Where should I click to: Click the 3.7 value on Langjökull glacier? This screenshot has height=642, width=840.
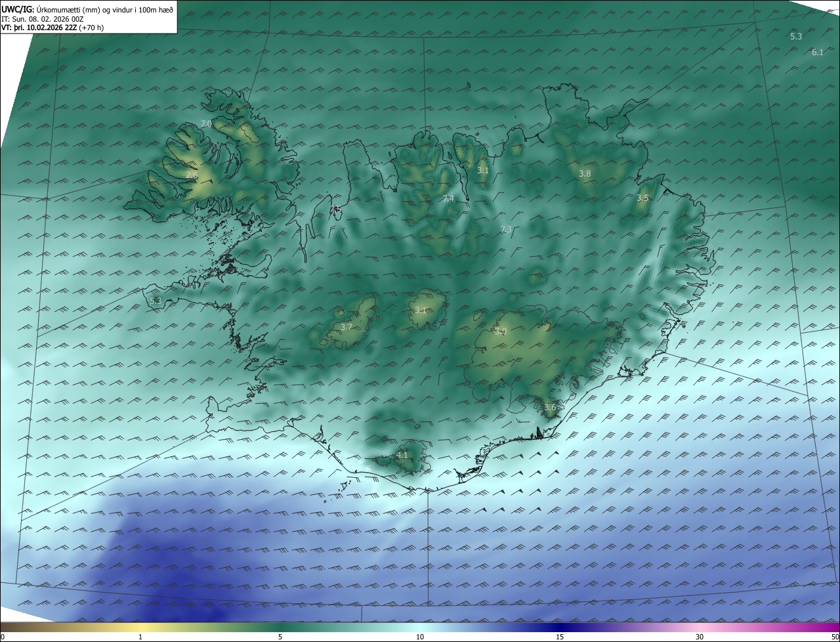click(346, 326)
